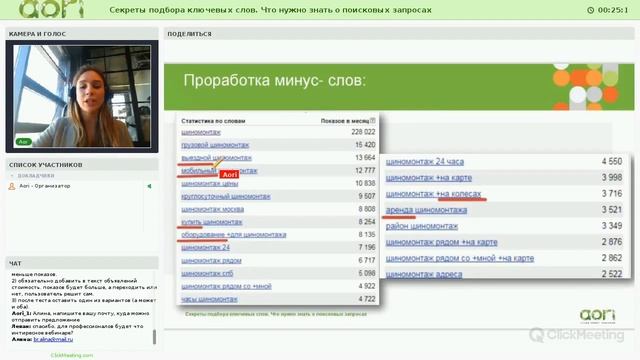Open the 'купить шиномонтаж' link
This screenshot has height=360, width=640.
(212, 222)
